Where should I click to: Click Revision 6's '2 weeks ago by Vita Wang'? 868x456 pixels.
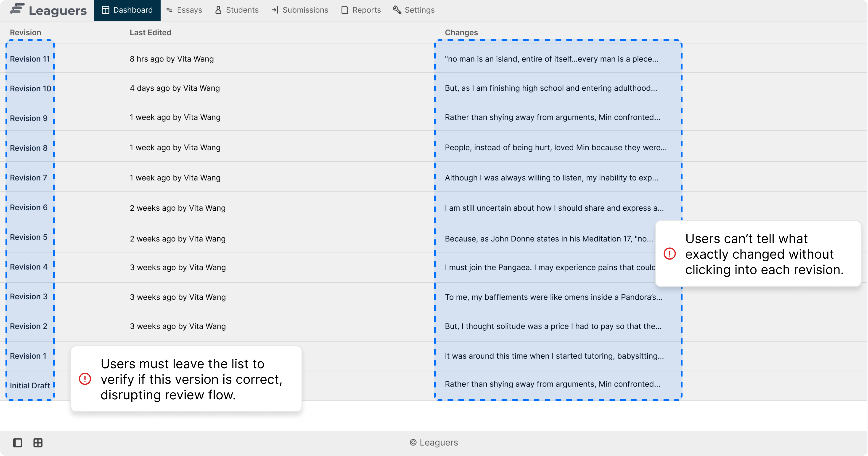[177, 208]
